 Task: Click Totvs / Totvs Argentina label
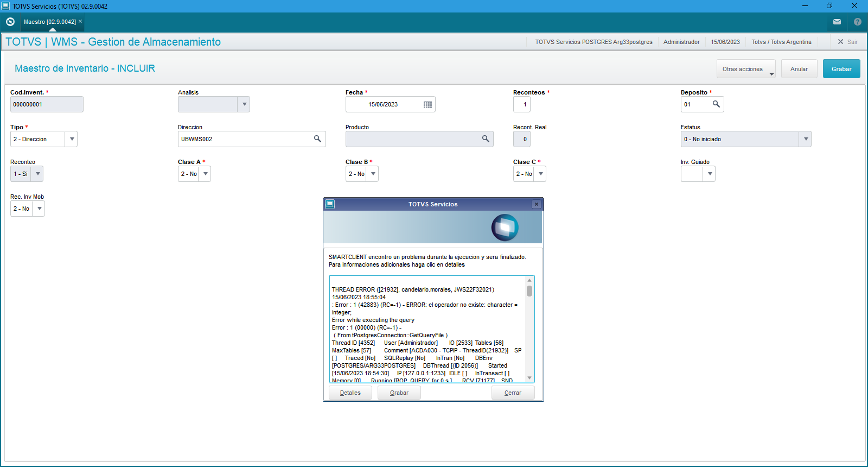pyautogui.click(x=781, y=42)
